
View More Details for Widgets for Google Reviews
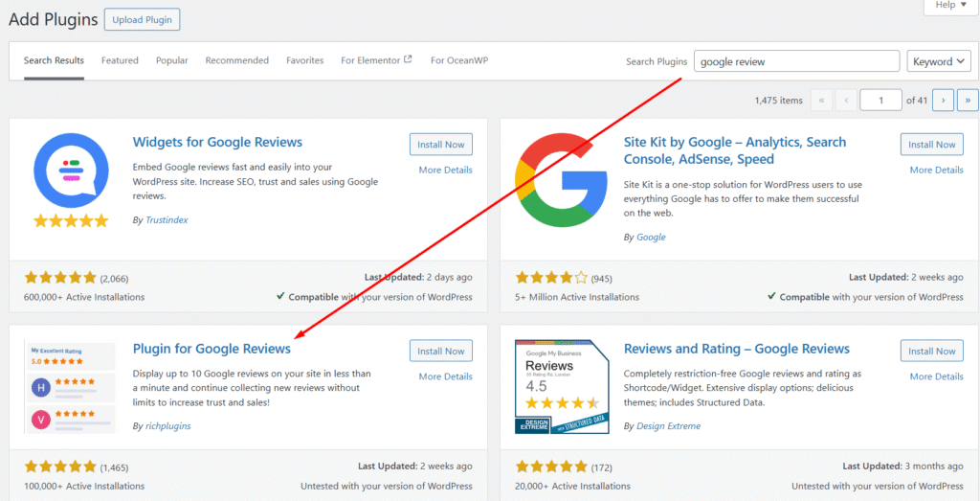(x=446, y=171)
